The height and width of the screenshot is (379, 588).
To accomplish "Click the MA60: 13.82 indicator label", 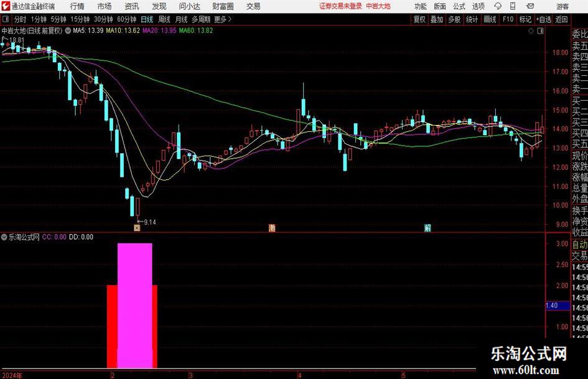I will click(x=196, y=30).
